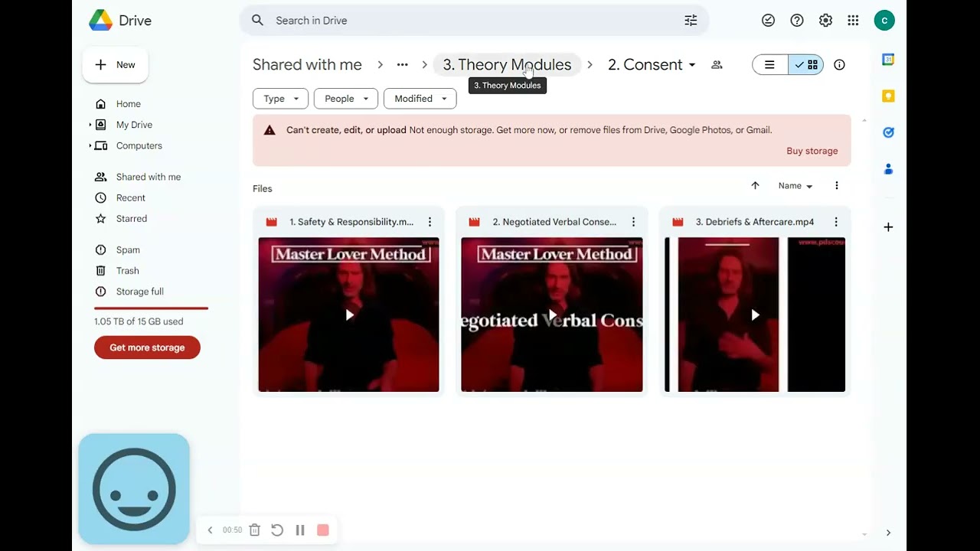Image resolution: width=980 pixels, height=551 pixels.
Task: Open the Type filter dropdown
Action: pos(280,99)
